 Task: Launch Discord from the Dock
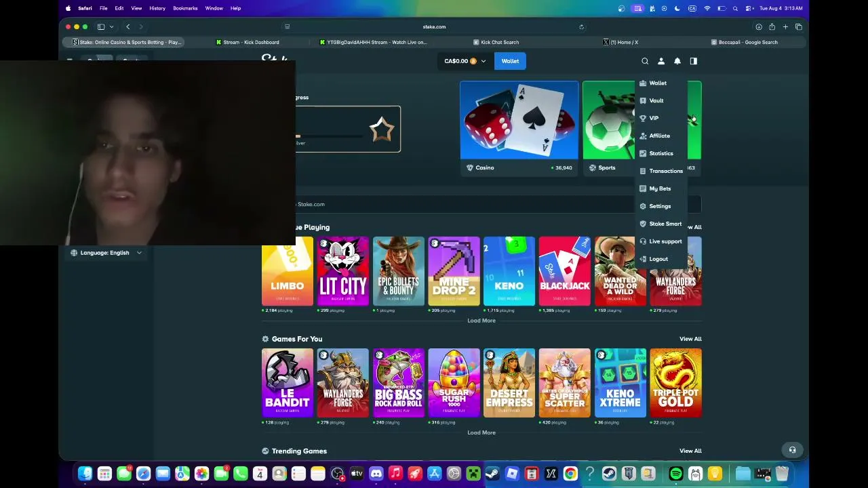(x=376, y=474)
